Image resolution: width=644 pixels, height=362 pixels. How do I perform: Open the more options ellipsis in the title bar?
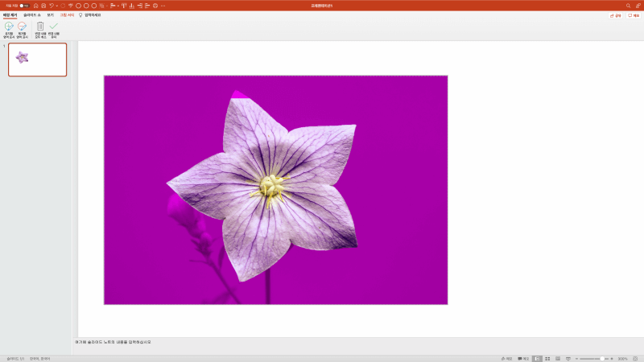[163, 6]
